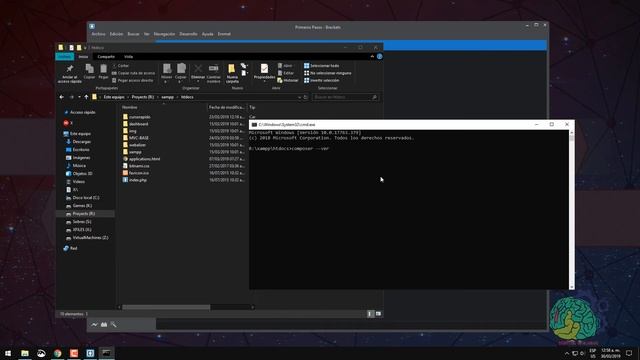Open the Copiar a dropdown in Organizar
640x360 pixels.
point(181,73)
